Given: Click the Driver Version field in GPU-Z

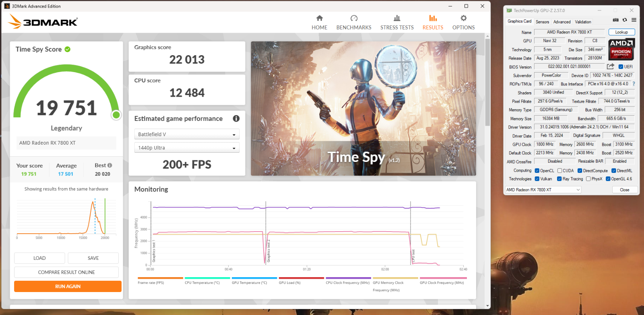Looking at the screenshot, I should (x=584, y=127).
